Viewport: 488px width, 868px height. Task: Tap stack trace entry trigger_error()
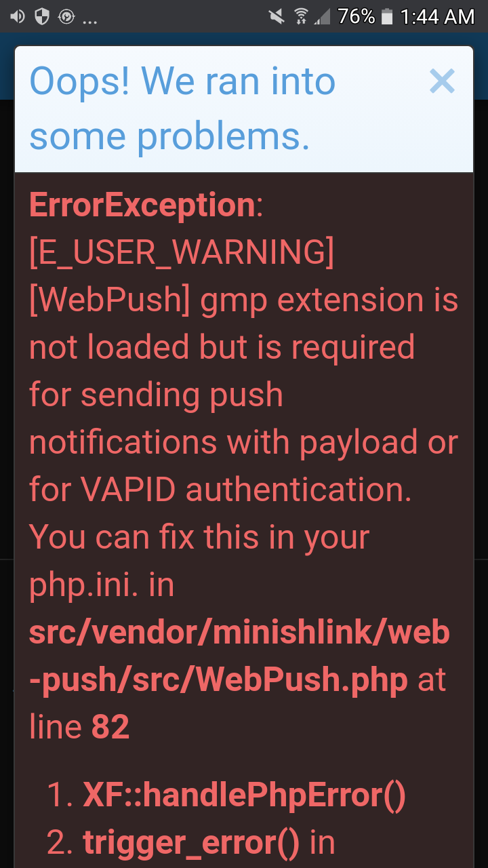click(x=191, y=843)
